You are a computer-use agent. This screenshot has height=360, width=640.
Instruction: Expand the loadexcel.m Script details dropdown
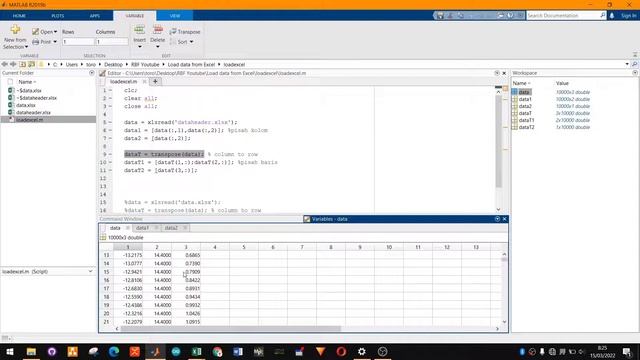(91, 271)
